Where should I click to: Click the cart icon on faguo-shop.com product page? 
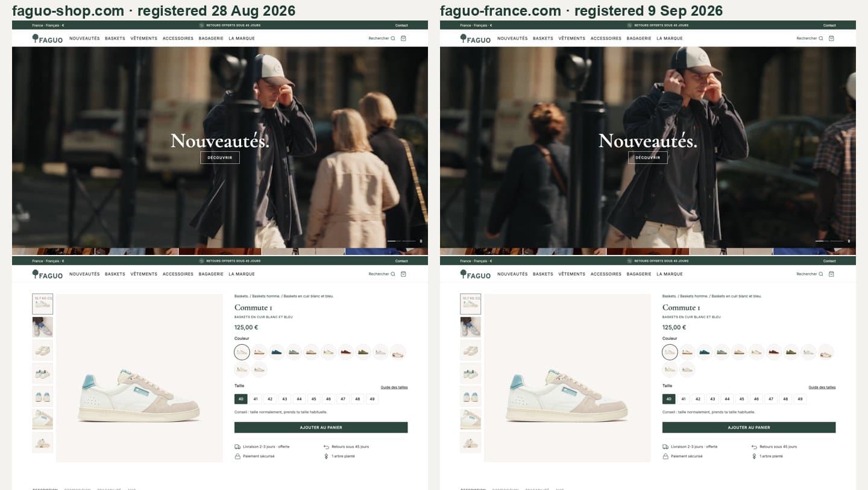(403, 274)
